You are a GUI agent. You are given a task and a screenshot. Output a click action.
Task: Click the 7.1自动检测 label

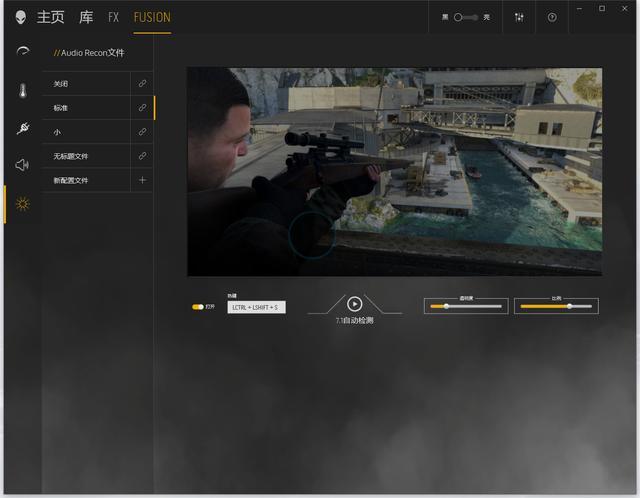(x=354, y=320)
